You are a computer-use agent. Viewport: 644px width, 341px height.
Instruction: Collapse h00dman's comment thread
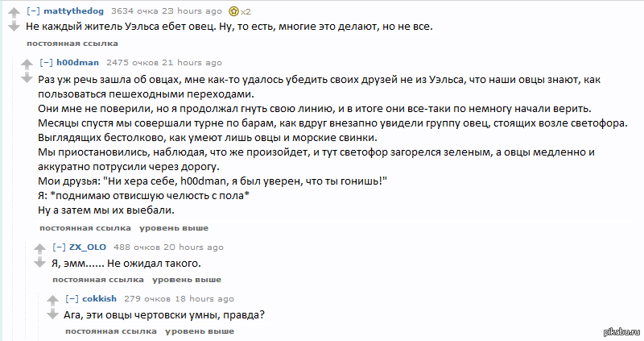coord(46,62)
